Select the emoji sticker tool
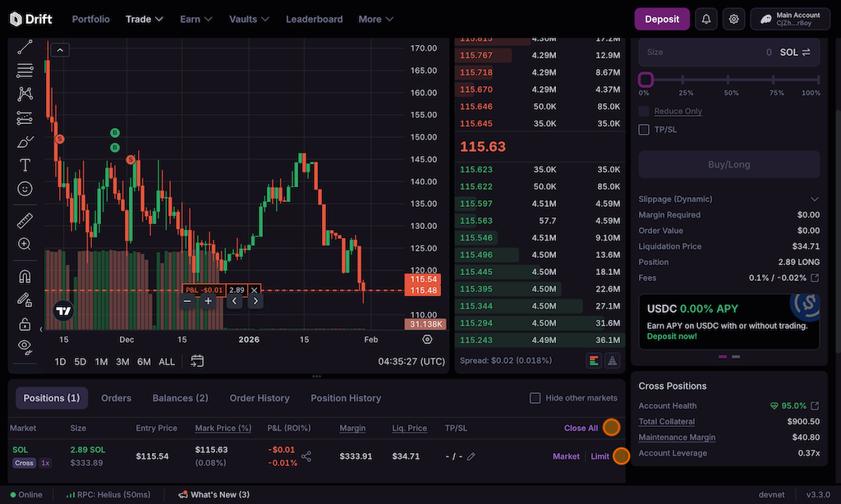Image resolution: width=841 pixels, height=504 pixels. point(25,190)
